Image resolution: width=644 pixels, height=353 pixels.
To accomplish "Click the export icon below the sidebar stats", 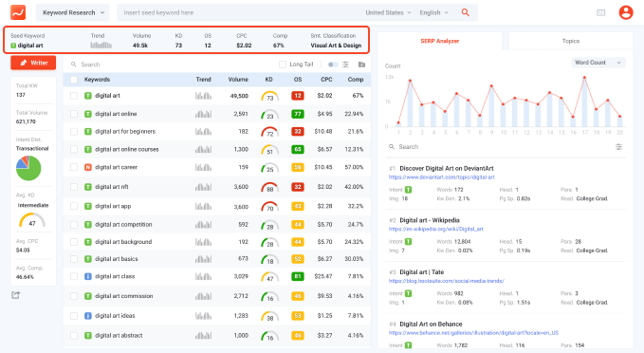I will point(15,295).
